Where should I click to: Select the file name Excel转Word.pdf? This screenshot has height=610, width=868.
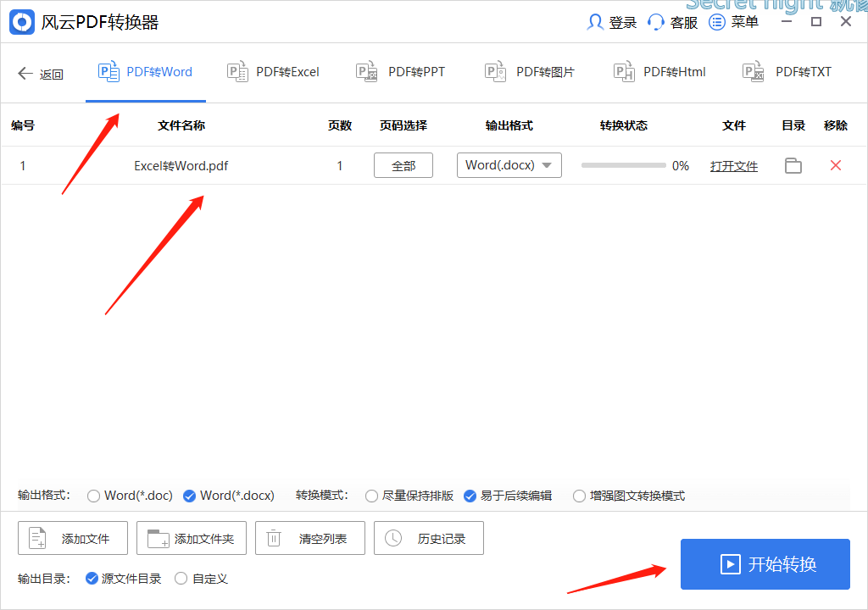click(x=181, y=165)
